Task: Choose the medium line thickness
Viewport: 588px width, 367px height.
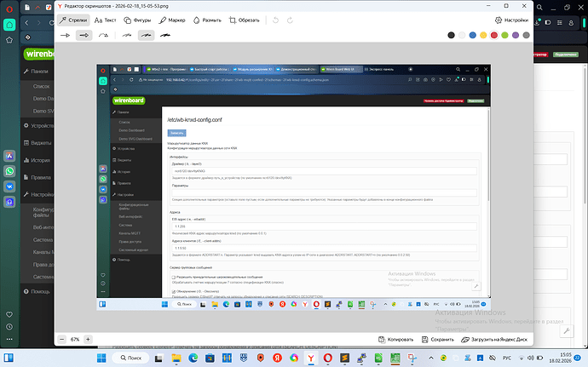Action: coord(147,35)
